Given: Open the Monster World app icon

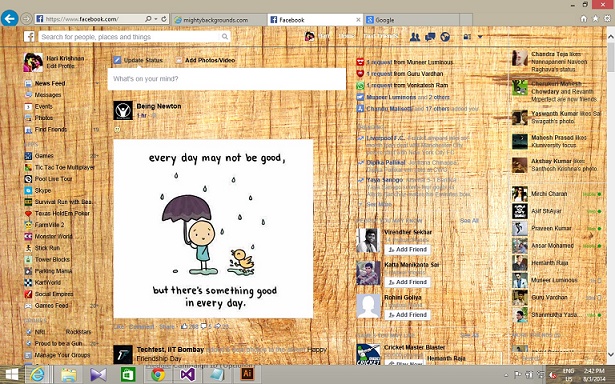Looking at the screenshot, I should 28,236.
